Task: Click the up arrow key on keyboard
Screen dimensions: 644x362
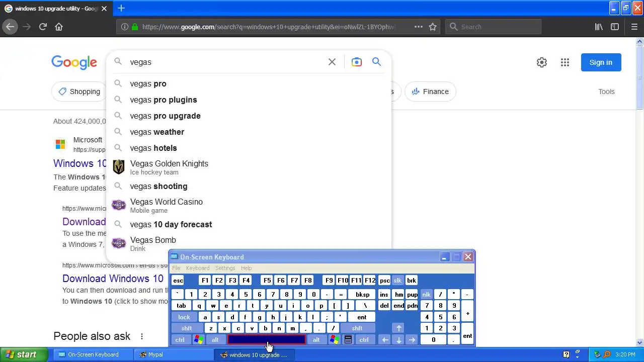Action: pos(398,328)
